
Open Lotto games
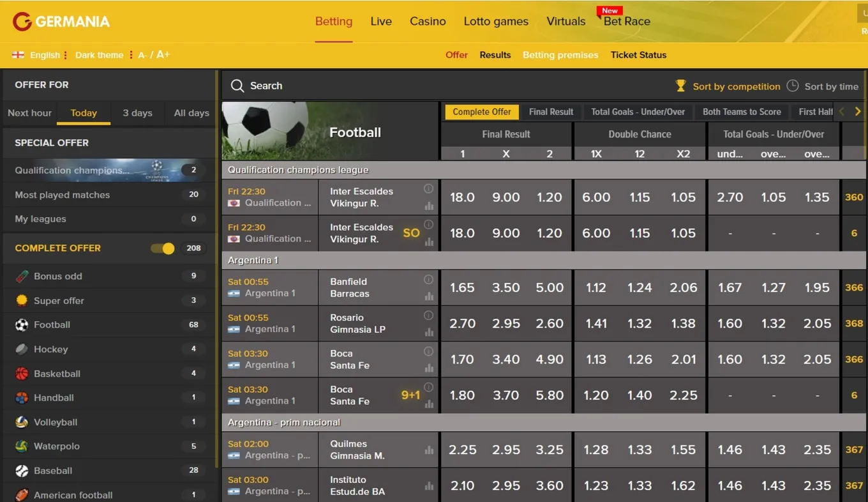[x=496, y=21]
